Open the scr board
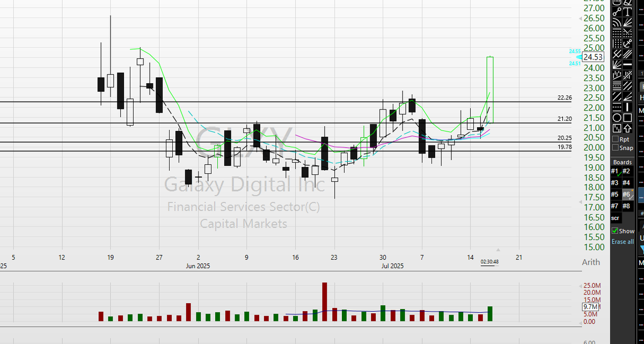This screenshot has width=644, height=344. click(x=615, y=218)
